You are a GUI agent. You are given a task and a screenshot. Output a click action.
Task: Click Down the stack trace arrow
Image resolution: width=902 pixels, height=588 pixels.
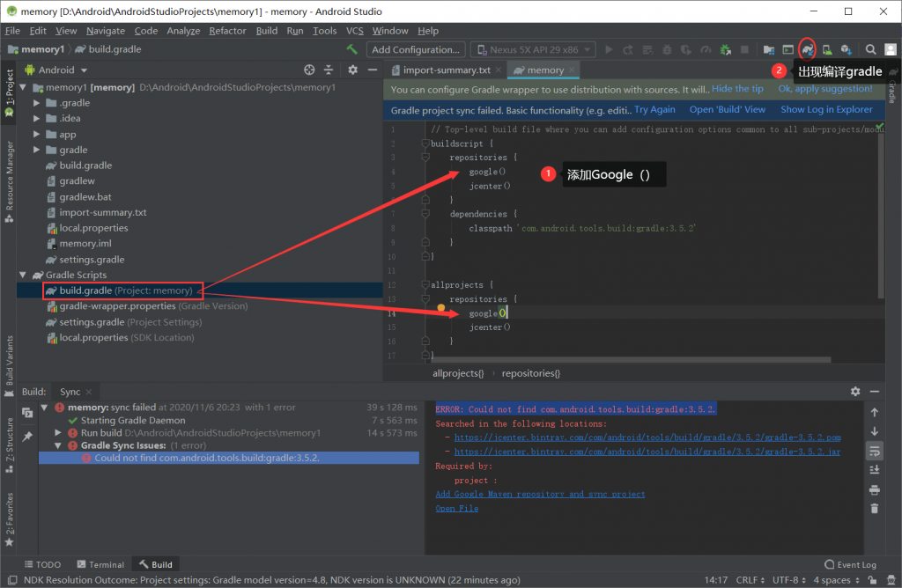coord(875,431)
